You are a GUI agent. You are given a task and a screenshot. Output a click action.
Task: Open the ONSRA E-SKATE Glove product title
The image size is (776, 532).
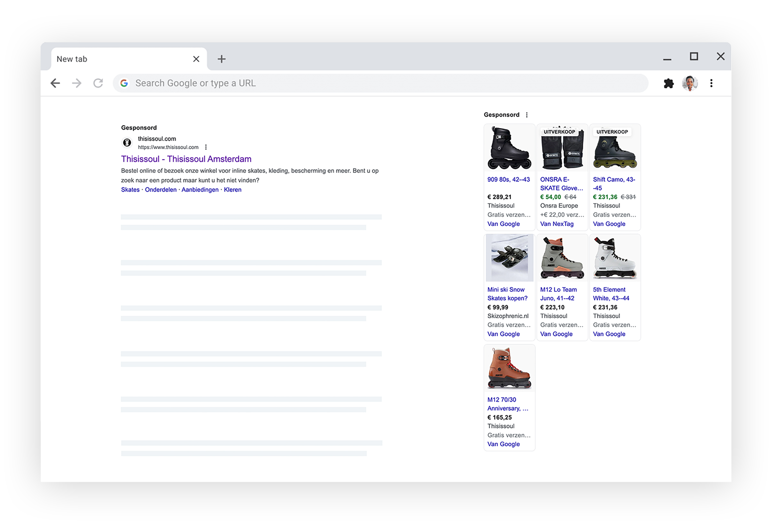(562, 184)
